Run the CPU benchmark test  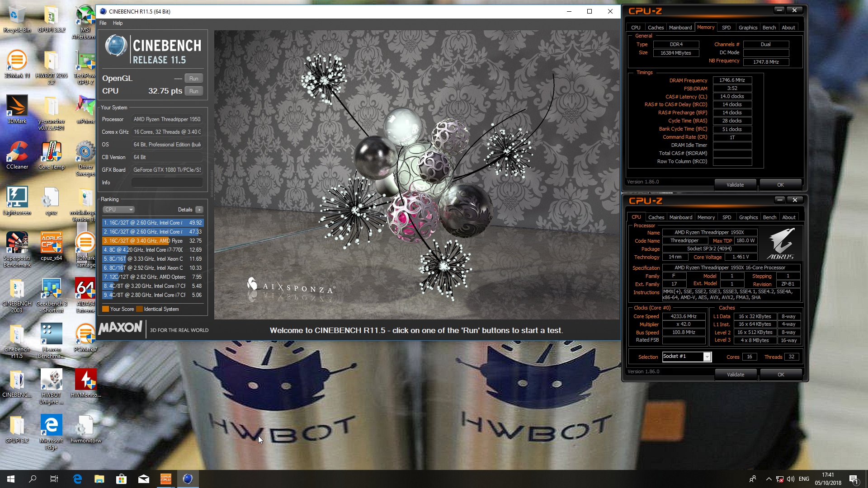coord(193,91)
